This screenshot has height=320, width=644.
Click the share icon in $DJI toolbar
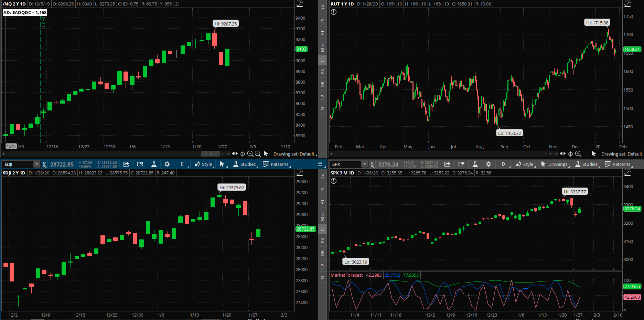pos(126,164)
